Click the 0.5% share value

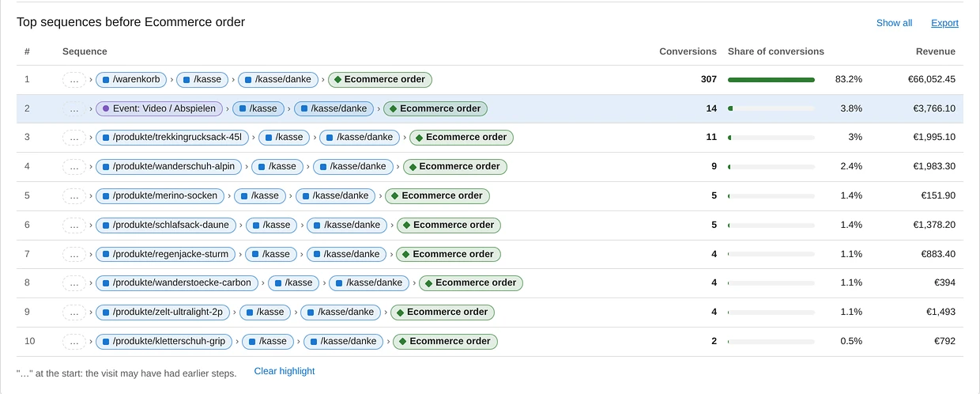click(x=851, y=341)
